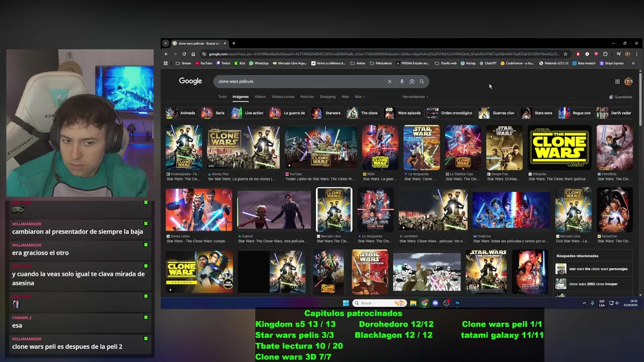Open the Diseño web bookmarks folder
The height and width of the screenshot is (362, 644).
pyautogui.click(x=446, y=63)
